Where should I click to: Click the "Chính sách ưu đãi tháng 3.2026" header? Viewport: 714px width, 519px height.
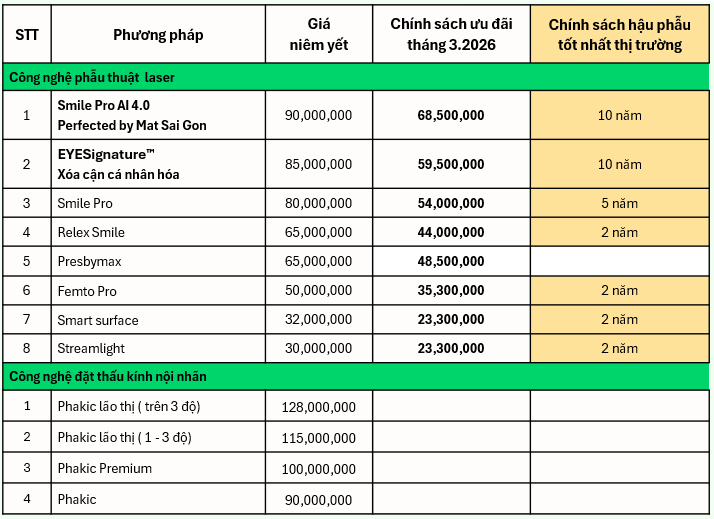(x=450, y=35)
